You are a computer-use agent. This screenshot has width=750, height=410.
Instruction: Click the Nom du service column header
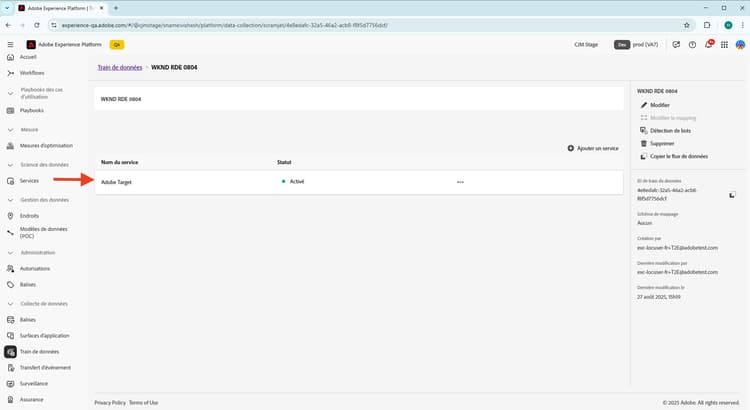tap(120, 163)
